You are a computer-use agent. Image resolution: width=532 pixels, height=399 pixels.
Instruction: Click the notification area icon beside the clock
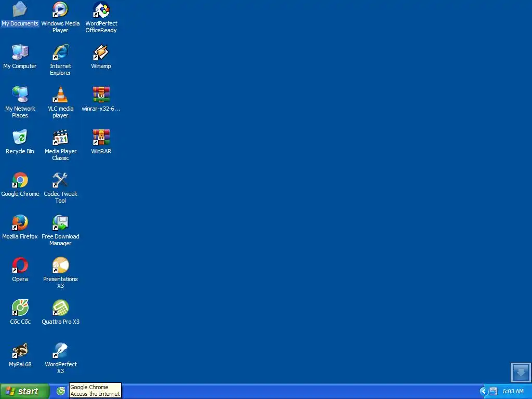(494, 391)
